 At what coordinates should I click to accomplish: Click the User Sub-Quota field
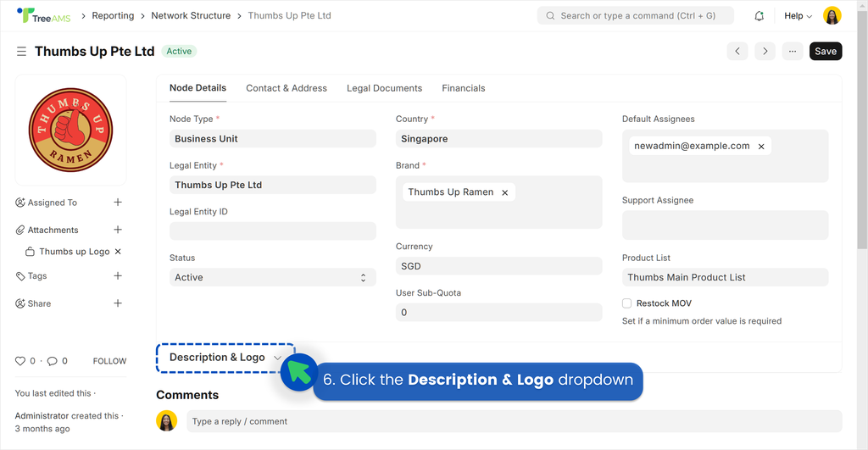point(498,312)
